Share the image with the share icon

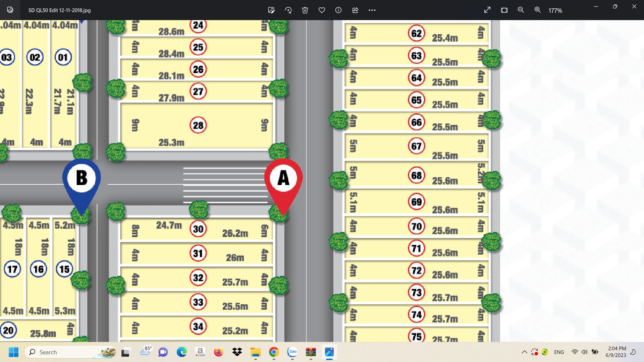pyautogui.click(x=355, y=10)
